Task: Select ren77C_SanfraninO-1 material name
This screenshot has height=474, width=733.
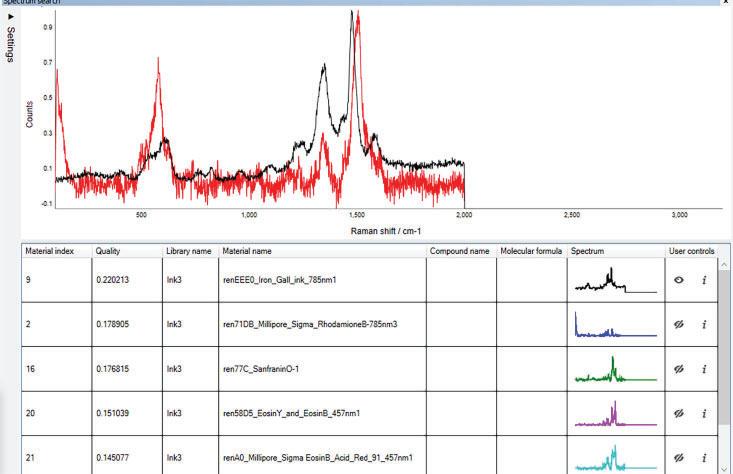Action: (x=261, y=369)
